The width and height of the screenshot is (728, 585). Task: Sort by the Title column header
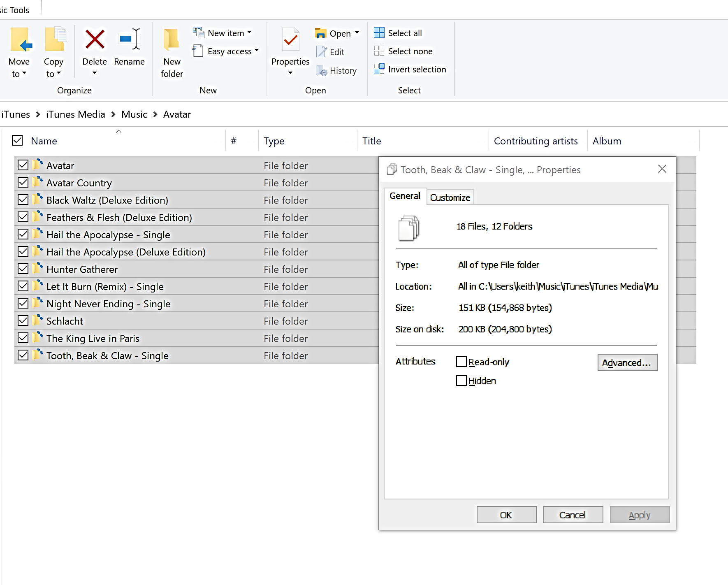click(x=423, y=141)
